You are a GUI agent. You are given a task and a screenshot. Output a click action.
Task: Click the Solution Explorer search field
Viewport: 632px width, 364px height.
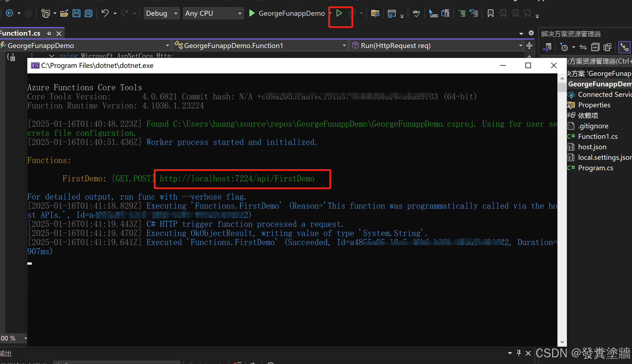pos(599,61)
